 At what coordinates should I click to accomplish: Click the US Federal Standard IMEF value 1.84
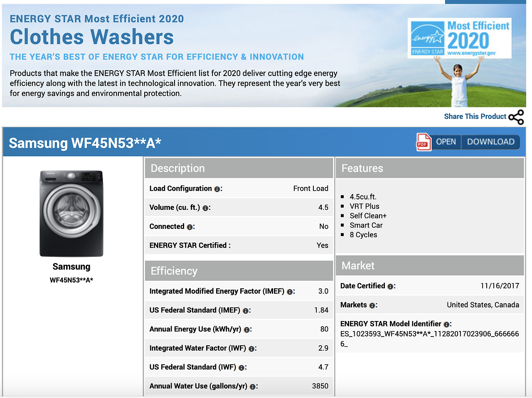click(x=321, y=310)
